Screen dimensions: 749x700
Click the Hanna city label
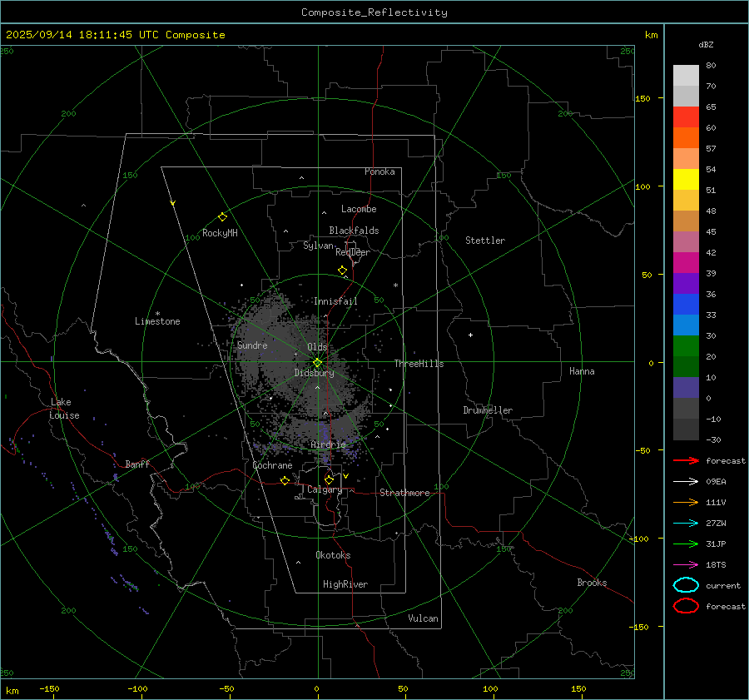(x=582, y=371)
